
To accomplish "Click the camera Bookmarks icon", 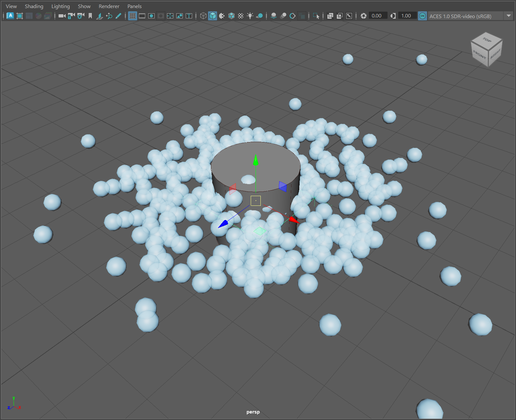I will pos(90,16).
